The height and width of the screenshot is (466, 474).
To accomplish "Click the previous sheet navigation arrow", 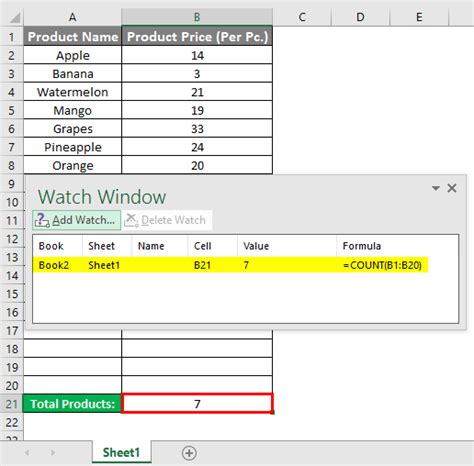I will 27,453.
